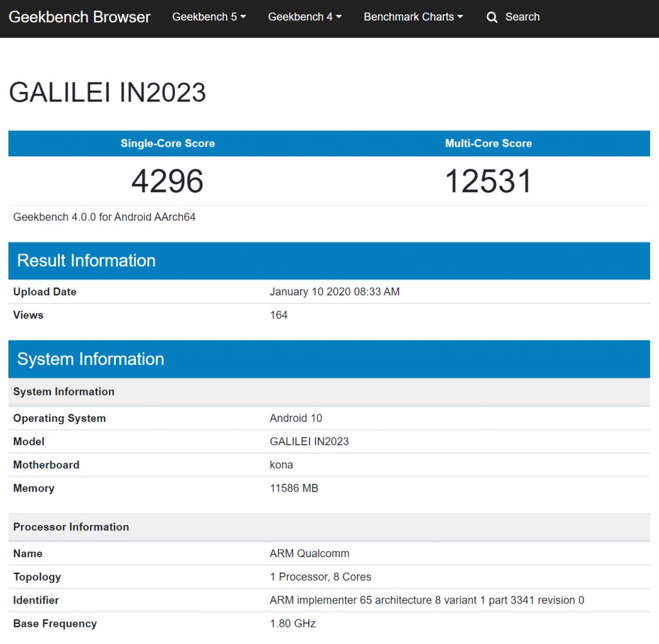Select the single-core score value 4296
The width and height of the screenshot is (659, 644).
click(167, 181)
